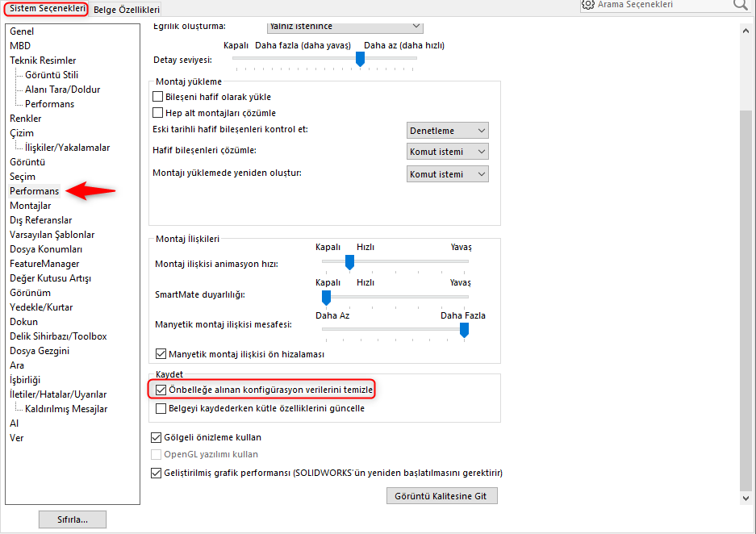
Task: Select Delik Sihirbazı/Toolbox category
Action: 58,336
